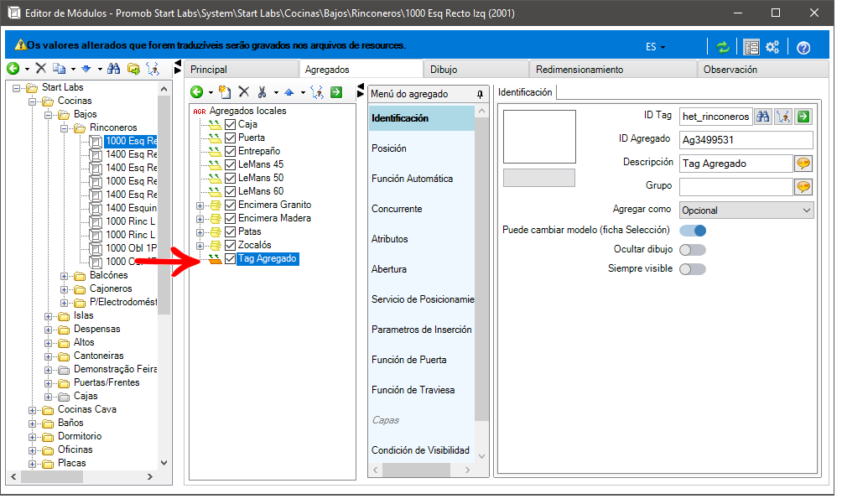Toggle Puede cambiar modelo switch off
The width and height of the screenshot is (842, 504).
coord(693,231)
